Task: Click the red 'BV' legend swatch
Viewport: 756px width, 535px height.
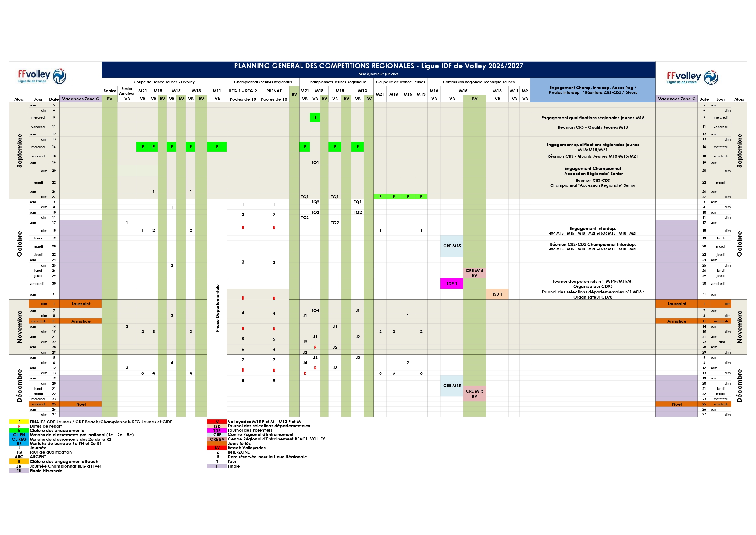Action: click(x=217, y=448)
